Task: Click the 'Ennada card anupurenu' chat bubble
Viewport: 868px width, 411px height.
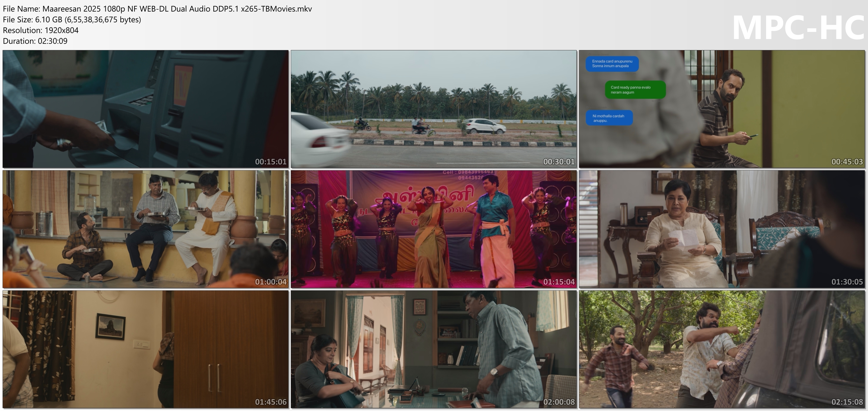Action: (x=612, y=64)
